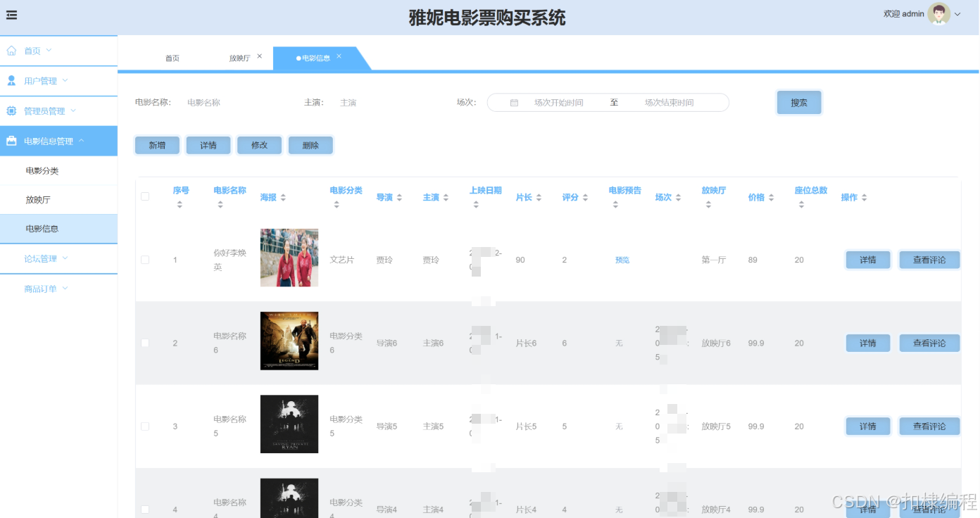The height and width of the screenshot is (518, 980).
Task: Open 查看评论 for the 你好李焕英 row
Action: 929,260
